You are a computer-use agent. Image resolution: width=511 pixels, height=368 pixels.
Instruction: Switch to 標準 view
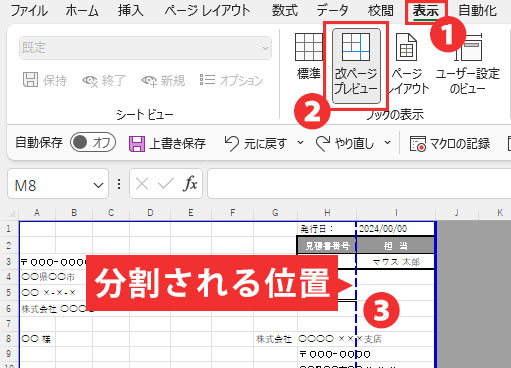[309, 57]
